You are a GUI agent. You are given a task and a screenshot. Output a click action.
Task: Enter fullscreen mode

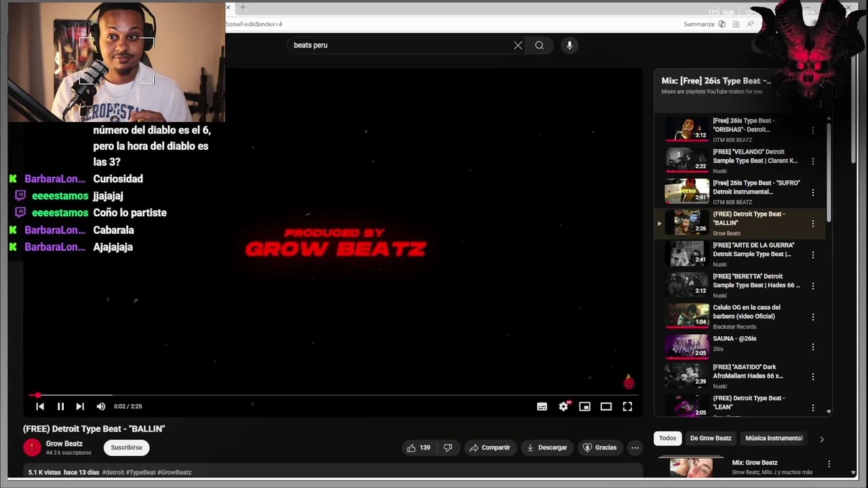tap(627, 407)
